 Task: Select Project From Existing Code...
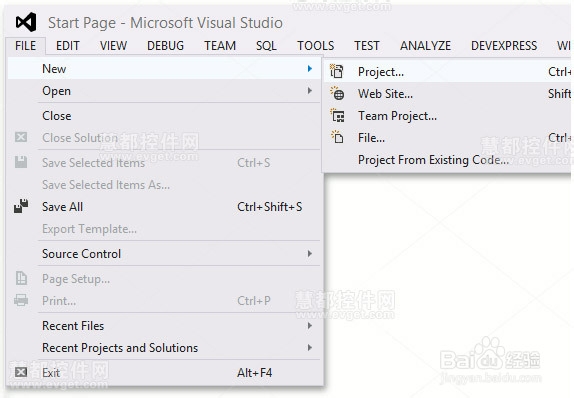point(447,160)
